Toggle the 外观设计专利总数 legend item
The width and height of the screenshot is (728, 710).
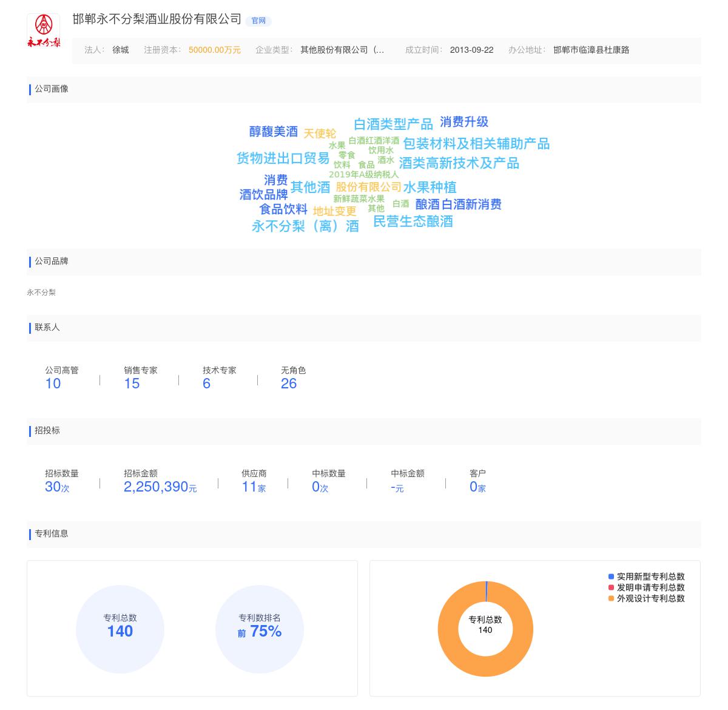(x=647, y=598)
